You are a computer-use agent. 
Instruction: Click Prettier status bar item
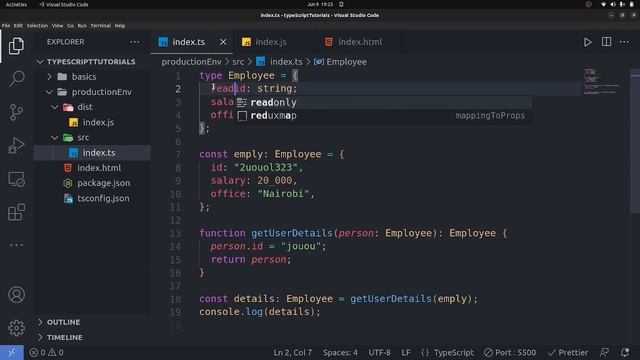click(x=568, y=352)
